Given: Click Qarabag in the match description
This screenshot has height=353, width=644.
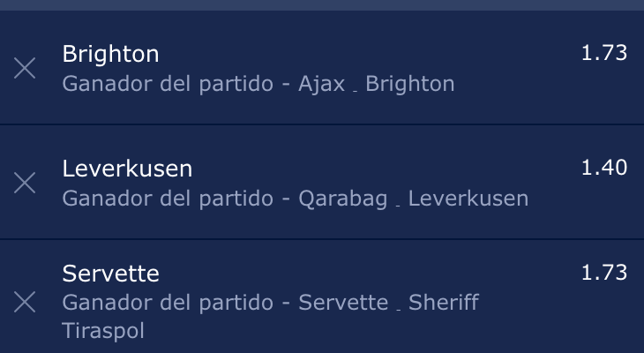Looking at the screenshot, I should pos(342,199).
